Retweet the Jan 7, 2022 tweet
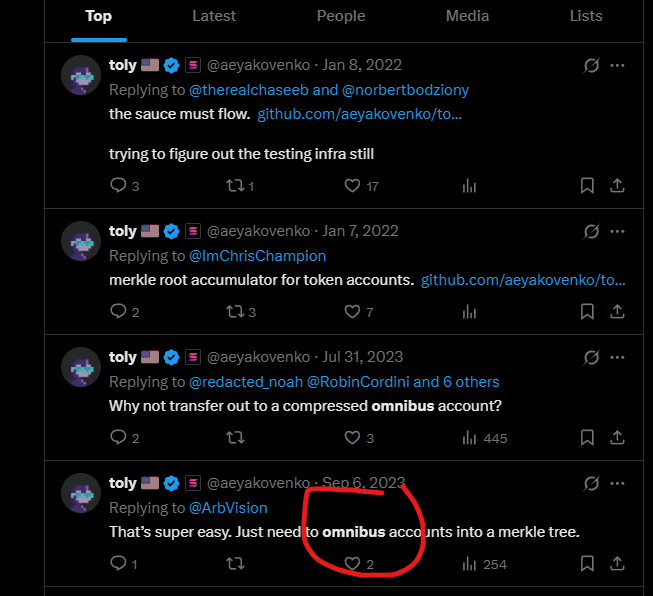This screenshot has height=596, width=653. coord(235,312)
